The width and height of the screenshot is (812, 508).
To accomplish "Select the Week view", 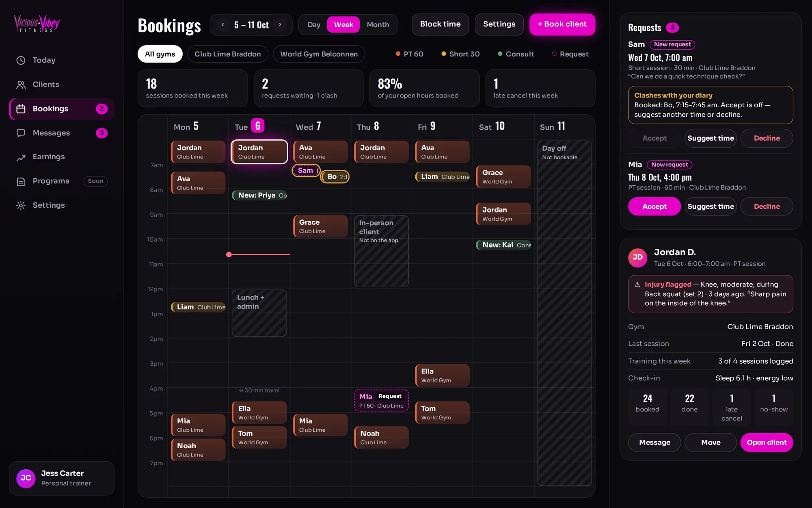I will coord(343,25).
